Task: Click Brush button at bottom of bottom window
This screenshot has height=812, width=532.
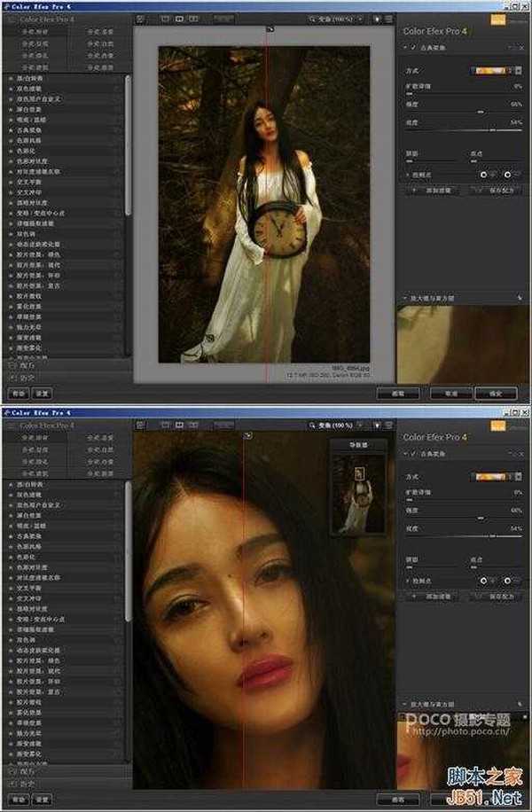Action: tap(398, 800)
